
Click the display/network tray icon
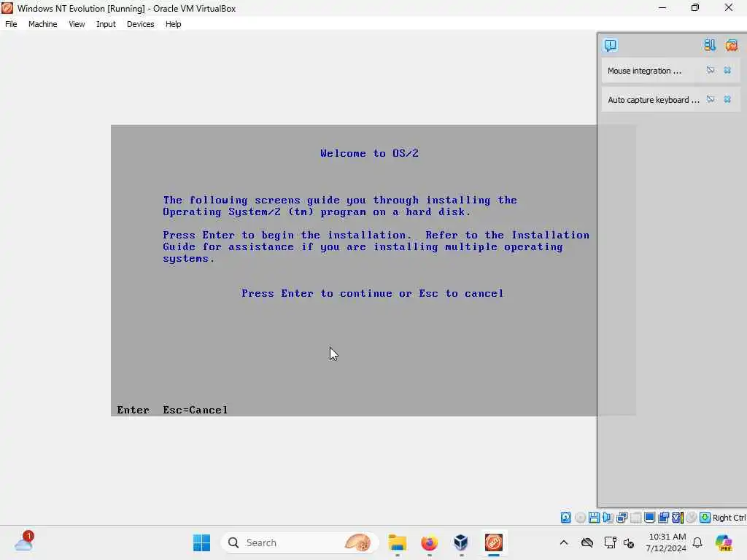click(x=610, y=542)
